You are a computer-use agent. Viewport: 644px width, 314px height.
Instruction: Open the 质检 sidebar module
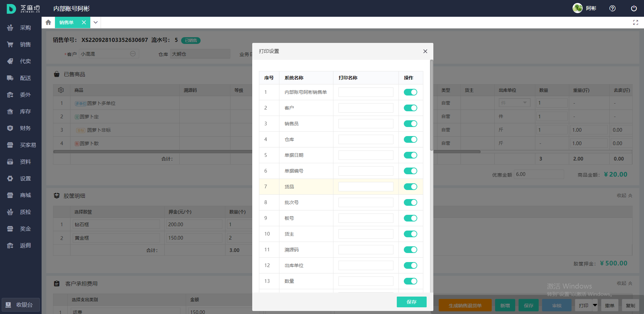pyautogui.click(x=21, y=212)
